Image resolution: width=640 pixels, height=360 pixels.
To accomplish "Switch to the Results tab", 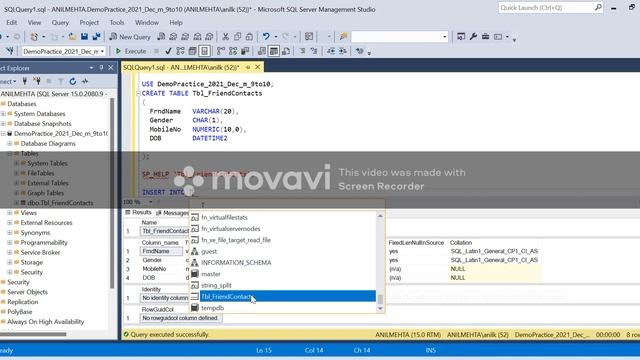I will coord(138,213).
